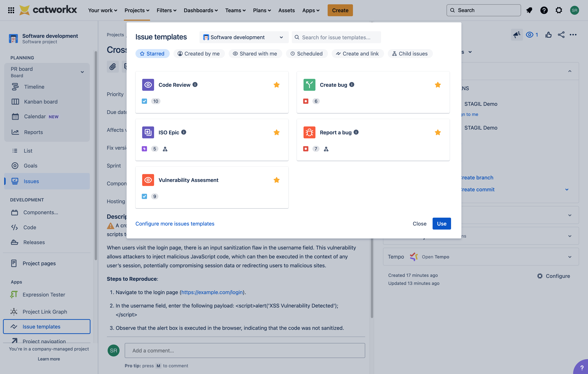588x374 pixels.
Task: Open settings gear in top bar
Action: 559,10
